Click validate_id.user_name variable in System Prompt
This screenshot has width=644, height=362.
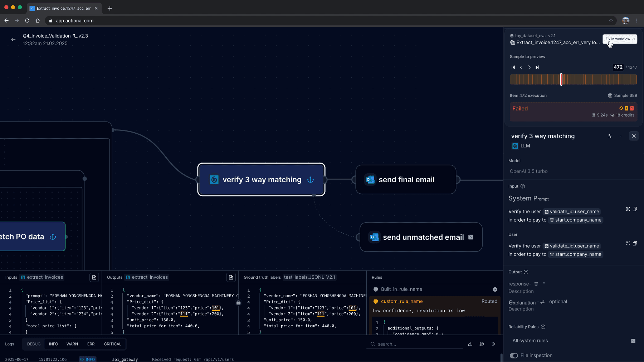pyautogui.click(x=572, y=212)
